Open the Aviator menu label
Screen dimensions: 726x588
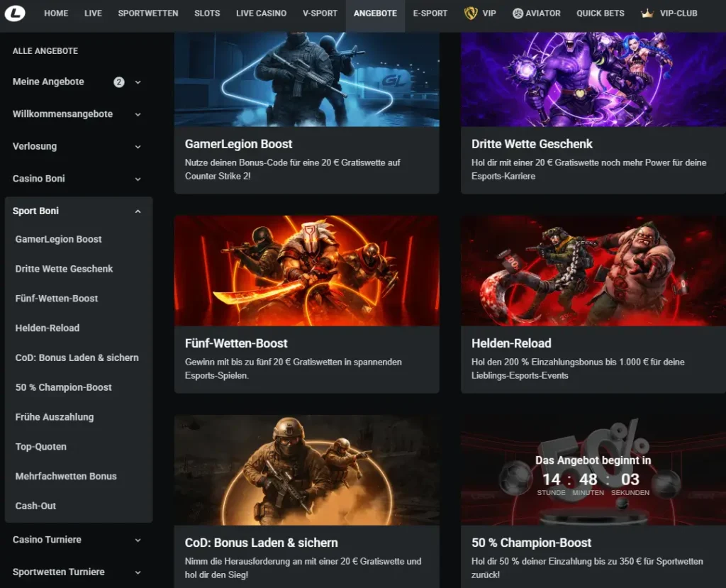542,13
